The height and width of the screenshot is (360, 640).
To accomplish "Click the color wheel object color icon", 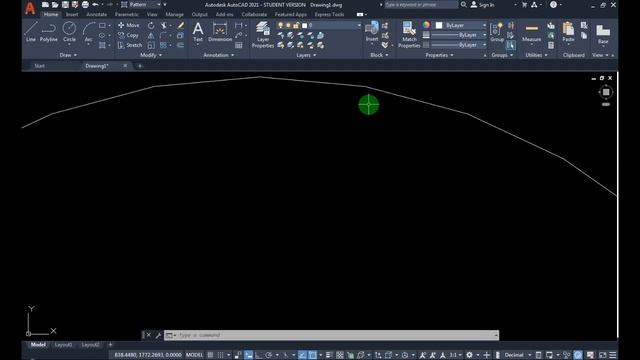I will tap(426, 25).
